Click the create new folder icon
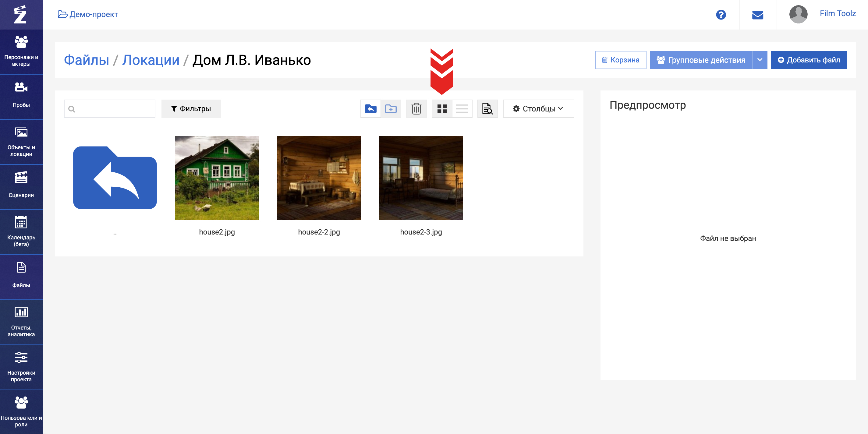Viewport: 868px width, 434px height. point(391,108)
